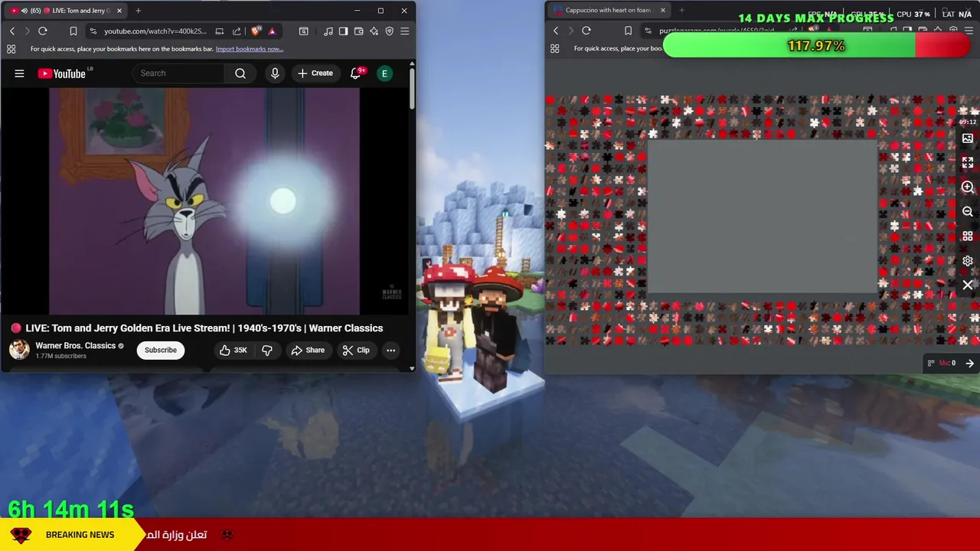
Task: Click the Create button on YouTube
Action: click(x=315, y=73)
